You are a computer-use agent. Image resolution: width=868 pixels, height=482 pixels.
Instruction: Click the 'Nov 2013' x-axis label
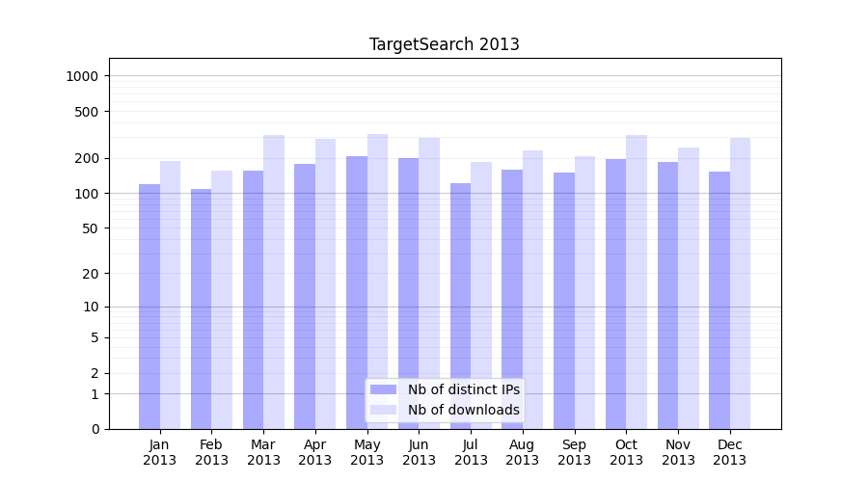pyautogui.click(x=678, y=452)
